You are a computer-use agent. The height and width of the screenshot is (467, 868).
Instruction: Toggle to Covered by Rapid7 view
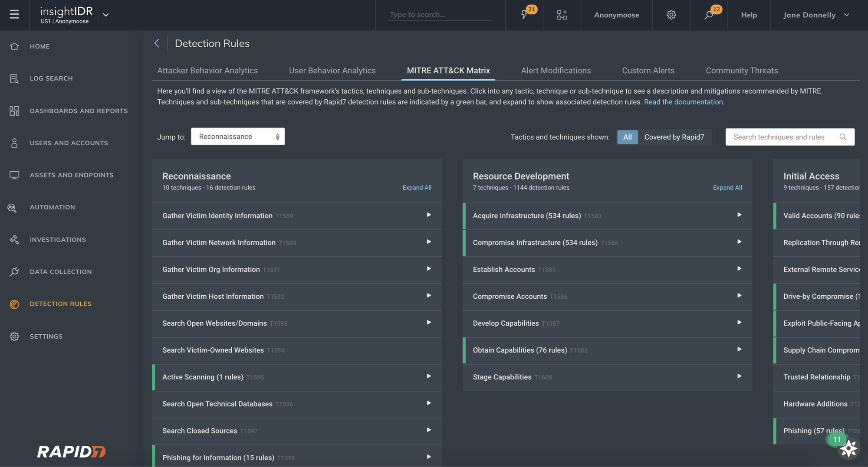pos(674,137)
